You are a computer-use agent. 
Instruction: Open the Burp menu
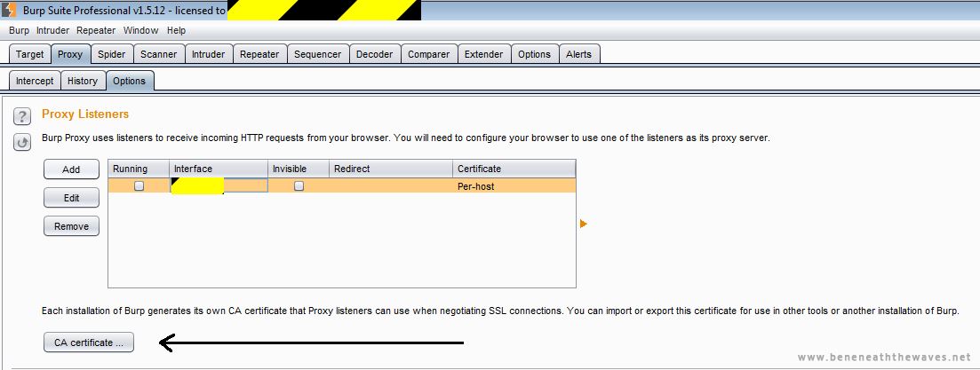(x=20, y=30)
